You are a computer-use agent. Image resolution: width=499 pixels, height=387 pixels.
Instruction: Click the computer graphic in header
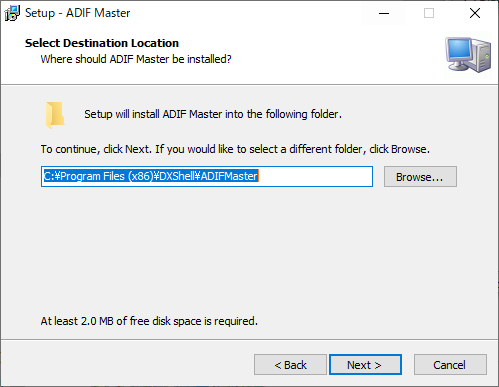coord(468,55)
